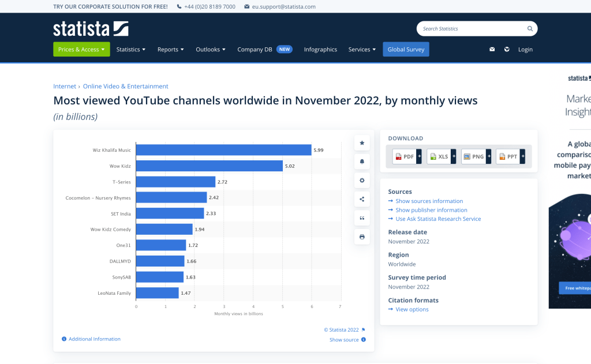Open the globe language icon
This screenshot has width=591, height=364.
507,50
